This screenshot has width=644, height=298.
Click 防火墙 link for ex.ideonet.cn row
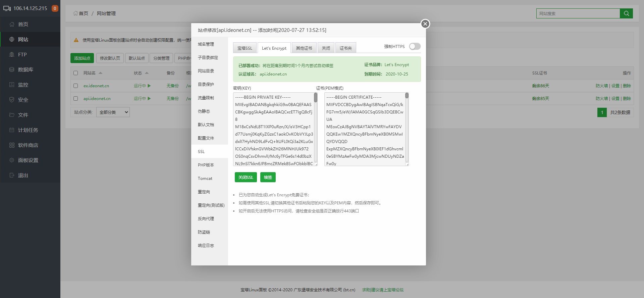point(602,86)
